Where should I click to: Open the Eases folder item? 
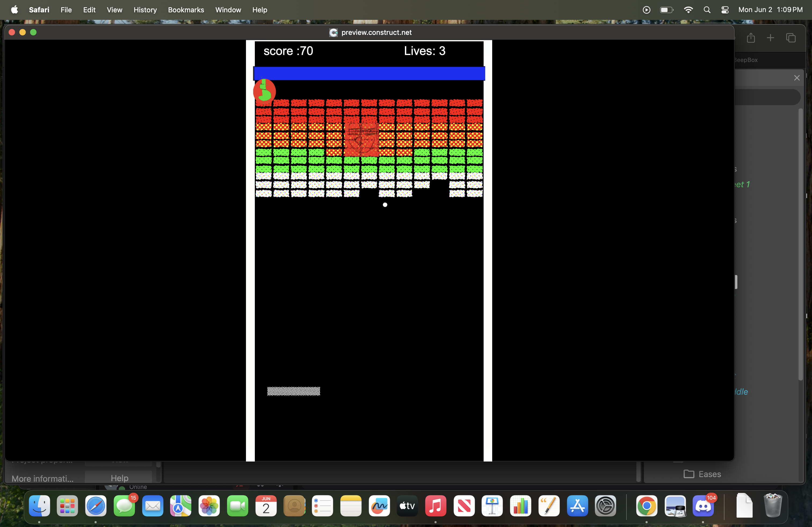point(703,474)
